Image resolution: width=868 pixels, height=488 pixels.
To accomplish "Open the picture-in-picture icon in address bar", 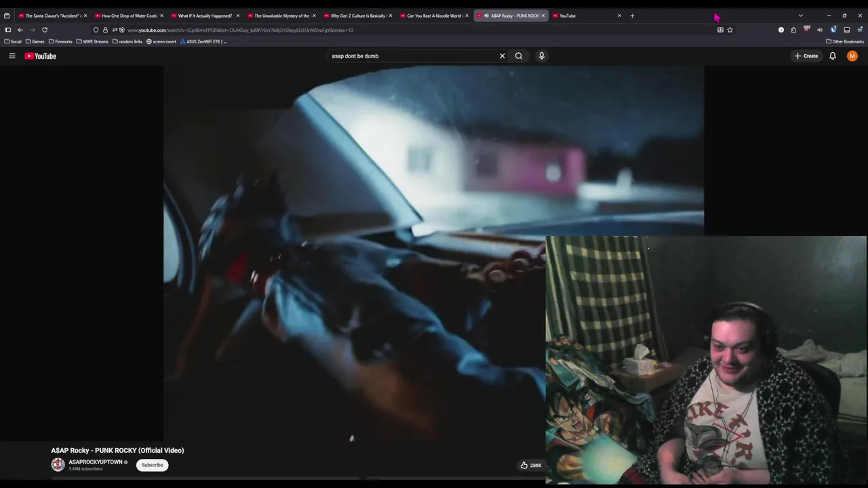I will click(x=720, y=30).
